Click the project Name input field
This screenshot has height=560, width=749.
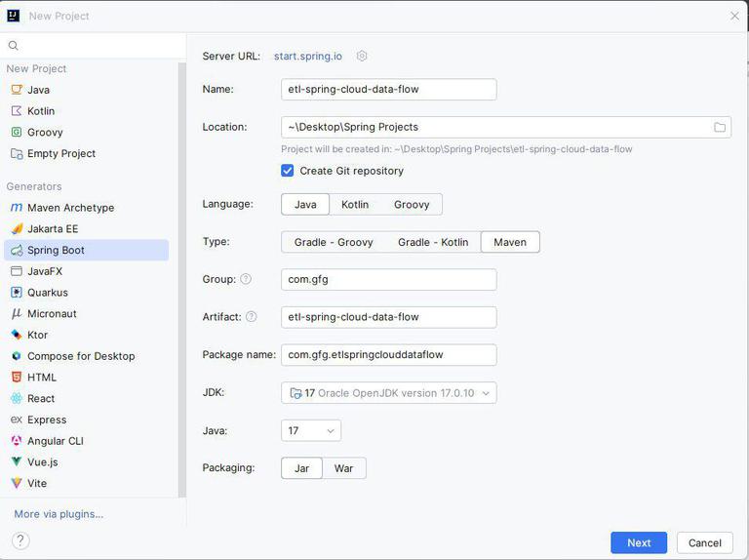click(388, 90)
